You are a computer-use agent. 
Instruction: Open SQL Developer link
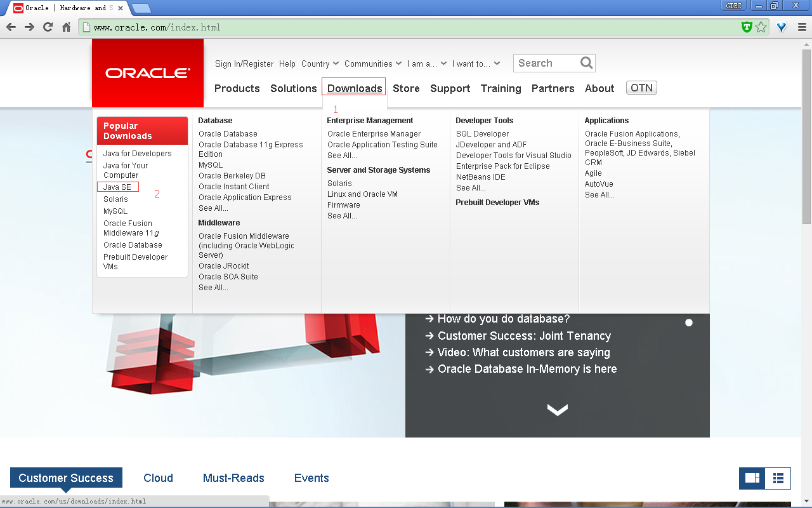pyautogui.click(x=483, y=134)
